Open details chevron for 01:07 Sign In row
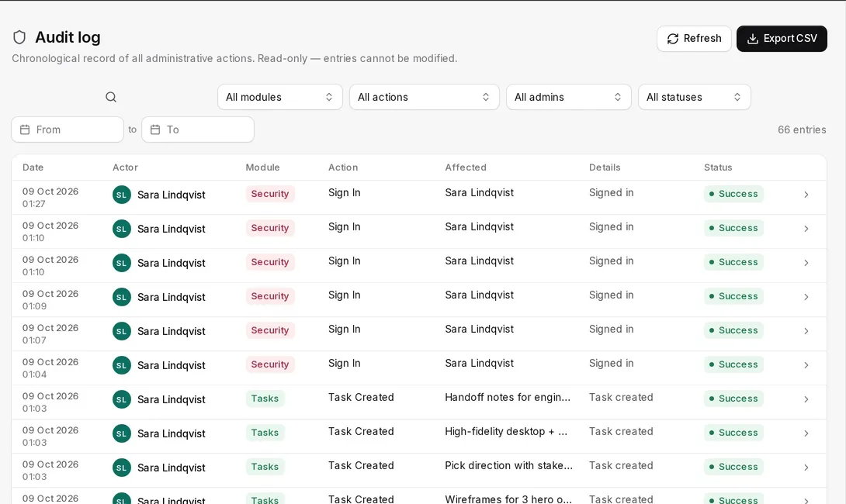 806,331
